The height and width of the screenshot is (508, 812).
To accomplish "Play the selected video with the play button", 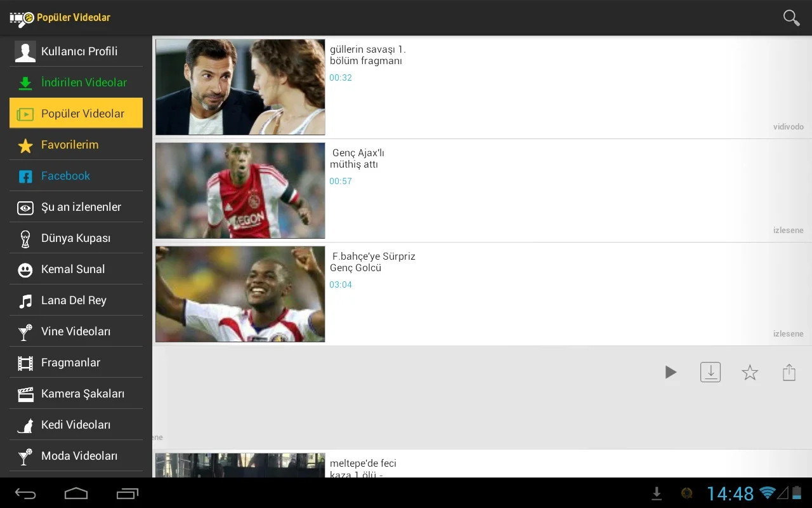I will pos(671,372).
